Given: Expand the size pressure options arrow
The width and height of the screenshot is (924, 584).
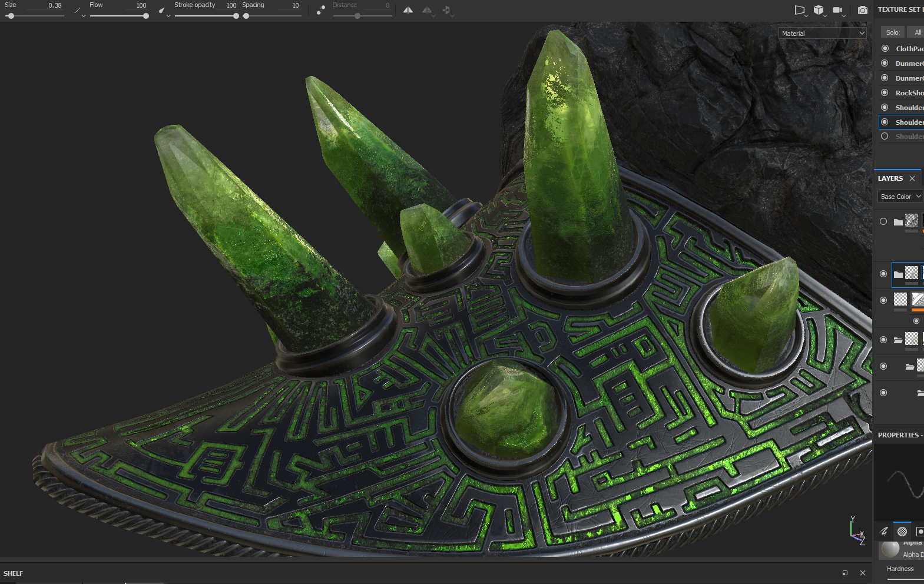Looking at the screenshot, I should pos(84,16).
